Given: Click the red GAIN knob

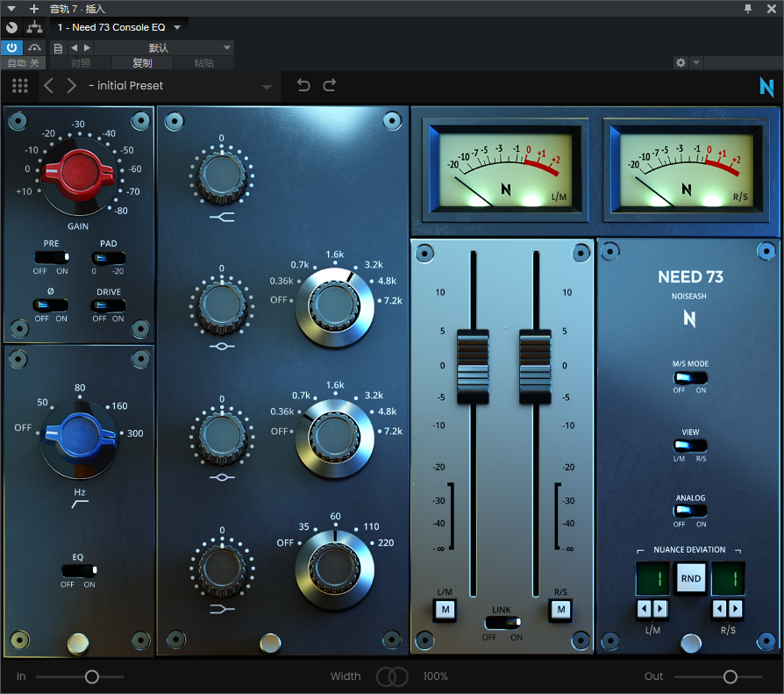Looking at the screenshot, I should tap(79, 174).
